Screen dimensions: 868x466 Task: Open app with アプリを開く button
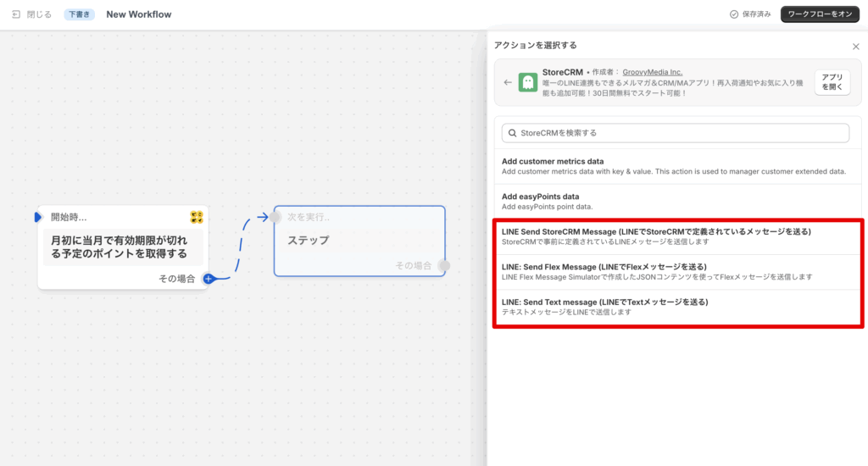(832, 82)
